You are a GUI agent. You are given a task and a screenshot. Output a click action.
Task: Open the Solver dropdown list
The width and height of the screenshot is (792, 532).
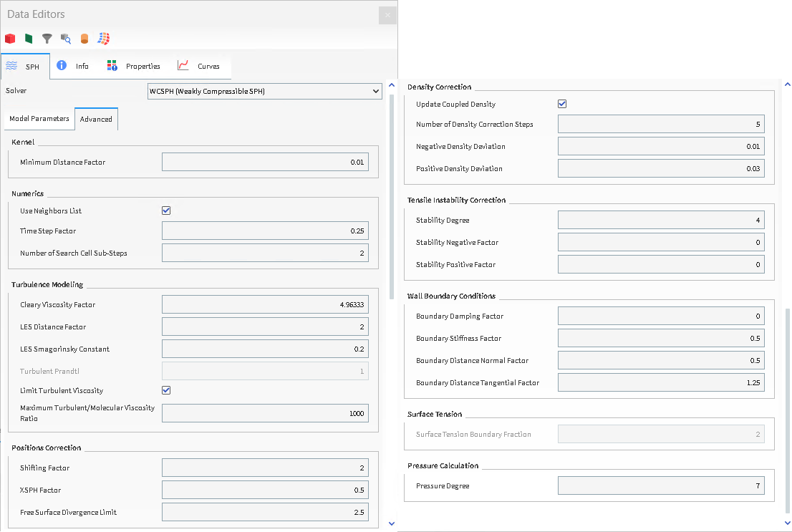click(x=264, y=91)
